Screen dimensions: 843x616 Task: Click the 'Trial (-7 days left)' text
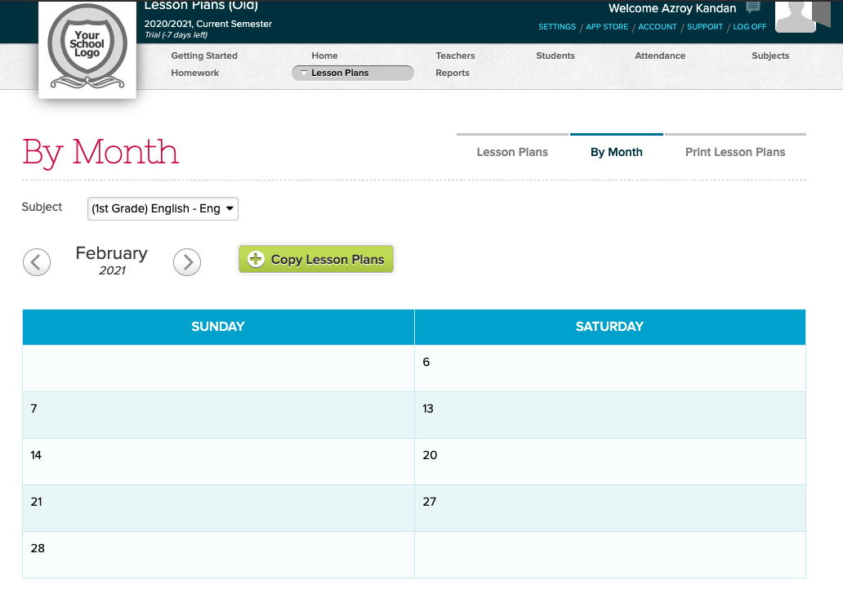pyautogui.click(x=176, y=35)
